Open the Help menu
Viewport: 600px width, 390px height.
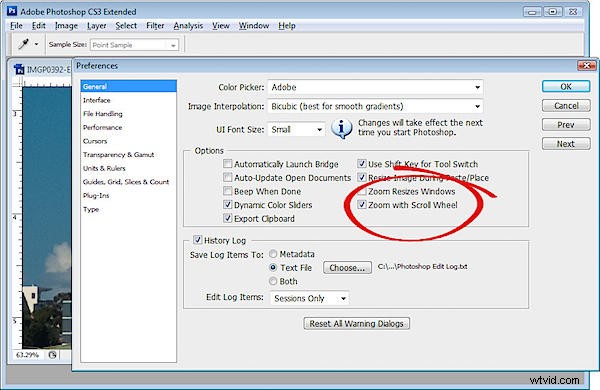(x=287, y=26)
